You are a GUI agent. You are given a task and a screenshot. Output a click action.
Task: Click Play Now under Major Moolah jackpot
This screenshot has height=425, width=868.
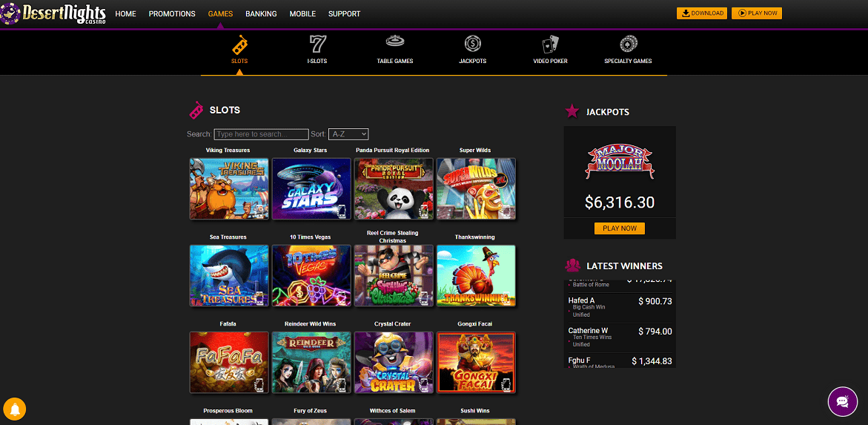(x=620, y=228)
